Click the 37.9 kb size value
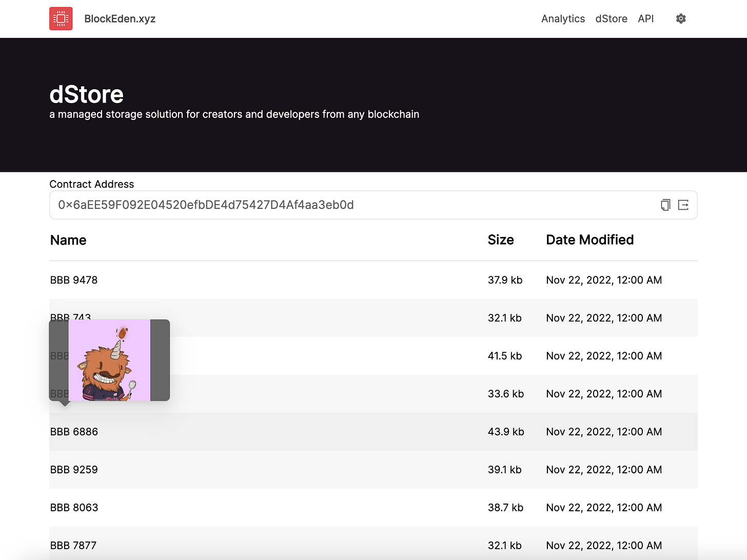 pos(505,280)
